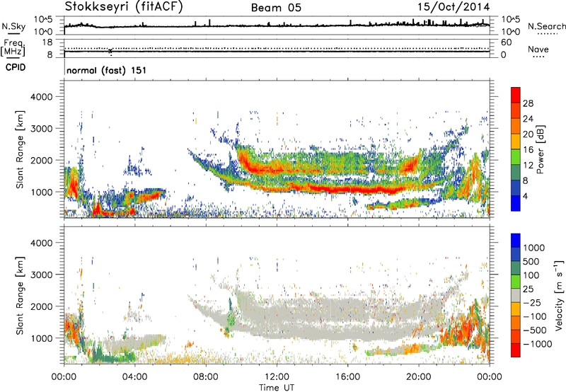The height and width of the screenshot is (392, 566).
Task: Click the power panel "Slant Range [km]" label
Action: [x=20, y=149]
